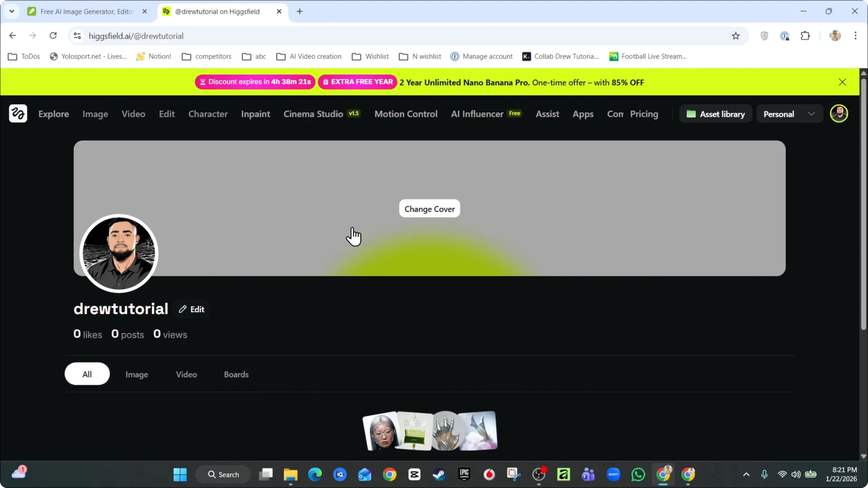
Task: Open the Asset library
Action: (x=716, y=114)
